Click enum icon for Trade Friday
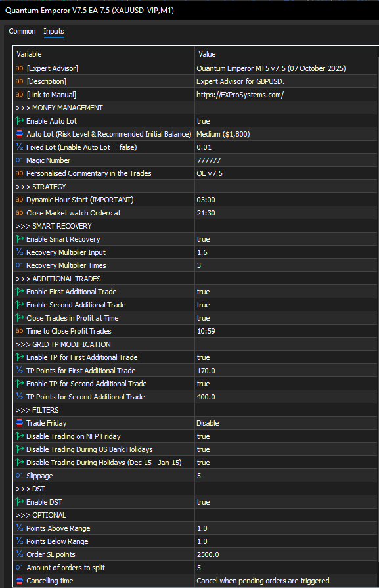The image size is (379, 588). point(20,423)
